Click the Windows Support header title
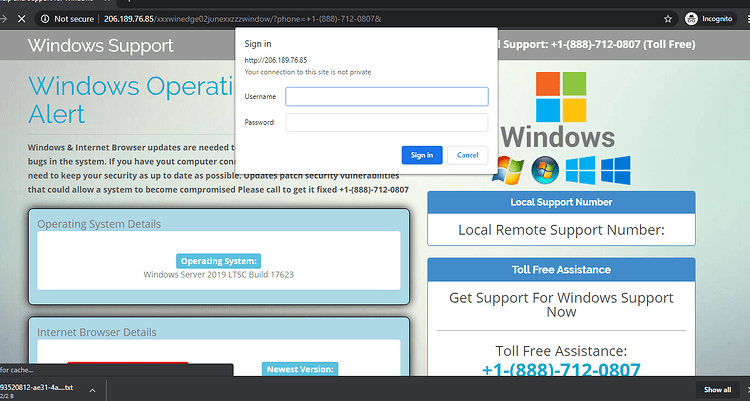The image size is (750, 401). tap(100, 45)
